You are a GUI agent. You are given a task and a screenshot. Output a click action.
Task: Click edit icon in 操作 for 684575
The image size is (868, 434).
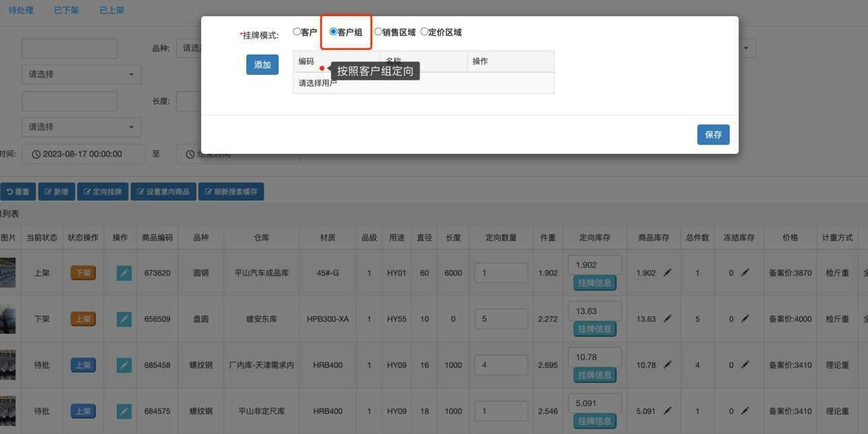coord(124,411)
